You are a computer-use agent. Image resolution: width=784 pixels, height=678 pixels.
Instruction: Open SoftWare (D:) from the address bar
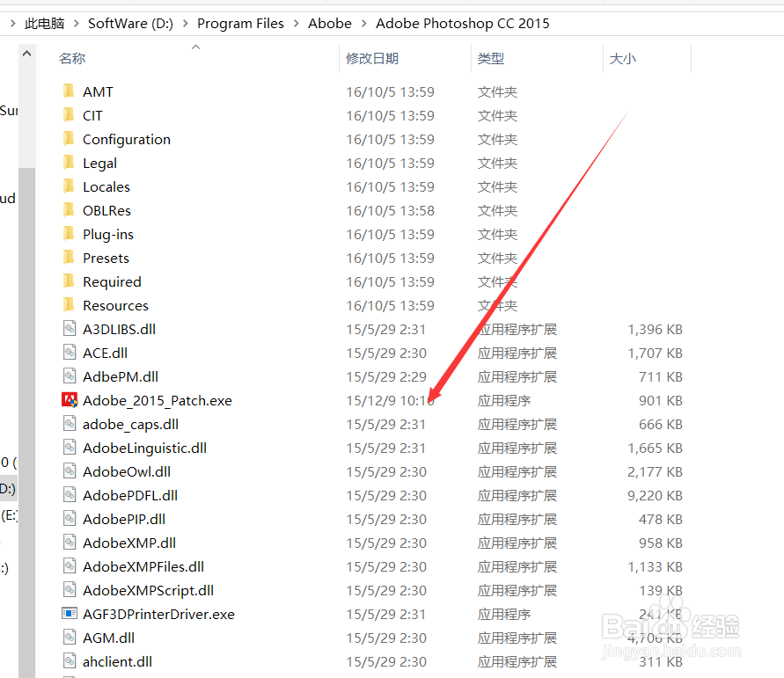pyautogui.click(x=130, y=24)
